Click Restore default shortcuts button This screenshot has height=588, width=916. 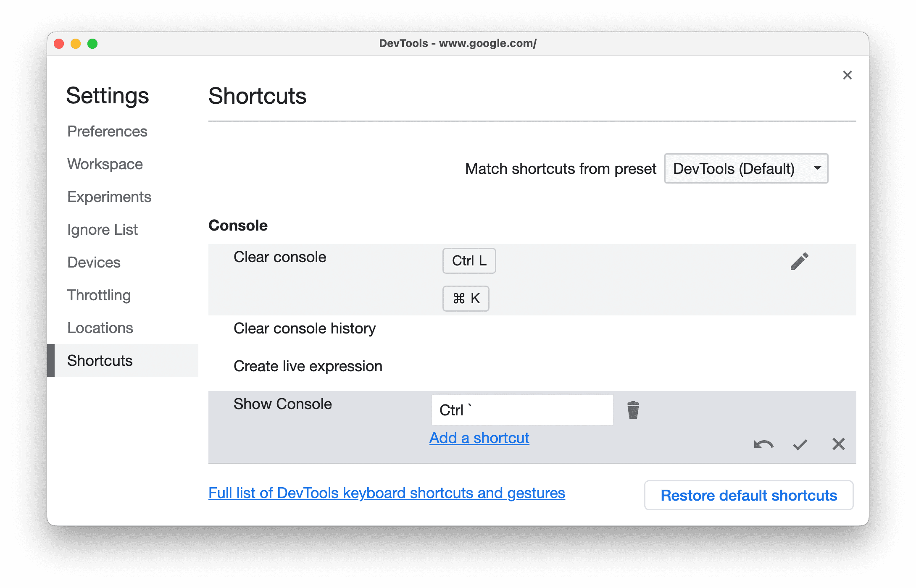point(750,495)
